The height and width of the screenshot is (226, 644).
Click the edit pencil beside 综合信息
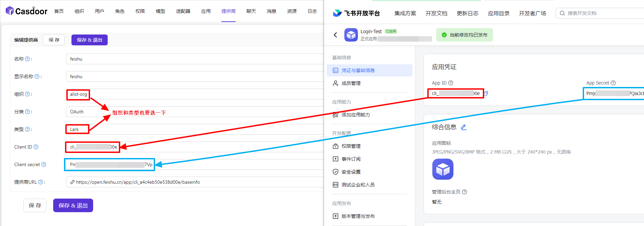pos(464,127)
